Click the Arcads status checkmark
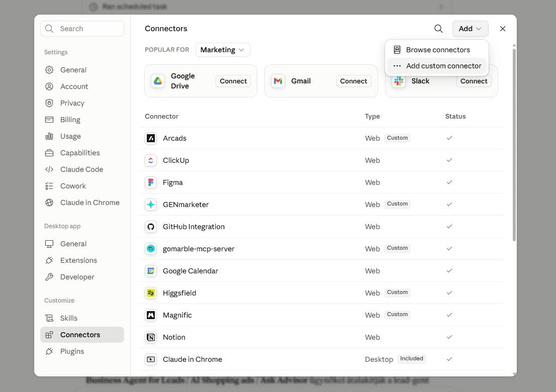Screen dimensions: 556x392 449,138
